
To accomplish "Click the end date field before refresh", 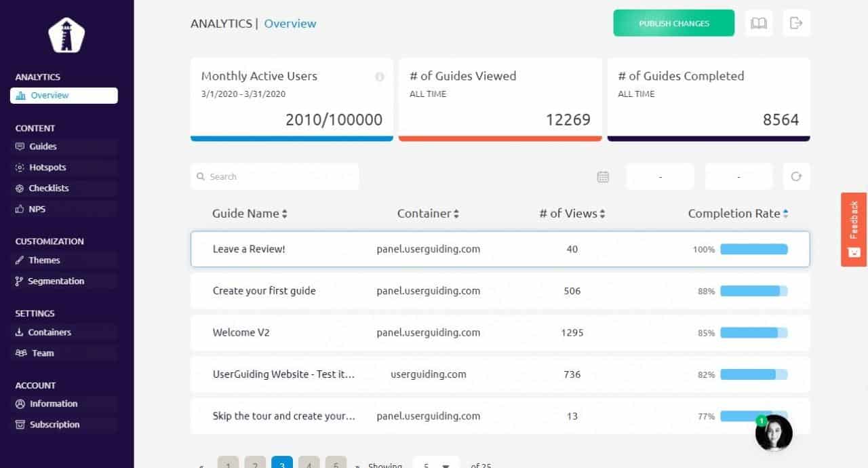I will 738,177.
